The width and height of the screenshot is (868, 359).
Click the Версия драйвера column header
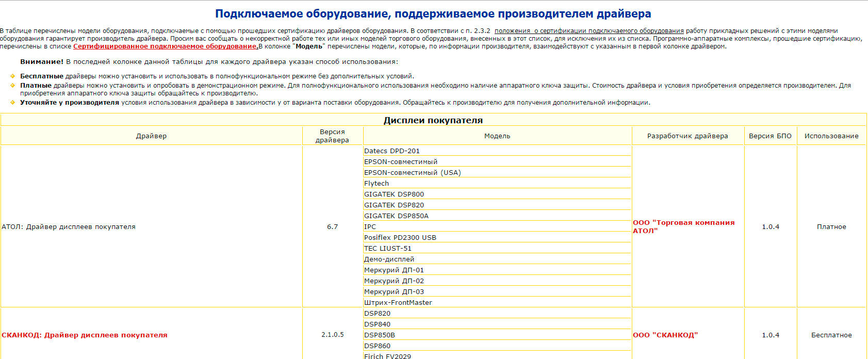pyautogui.click(x=332, y=136)
